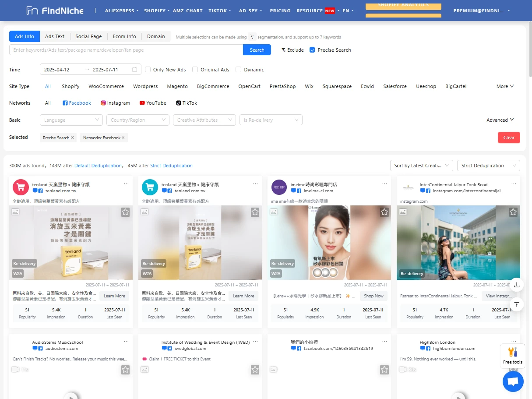Open the InterContinental Jaipur pool thumbnail

click(458, 243)
